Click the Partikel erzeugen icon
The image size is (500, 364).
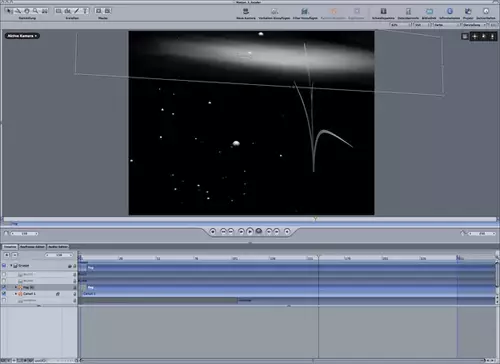333,11
